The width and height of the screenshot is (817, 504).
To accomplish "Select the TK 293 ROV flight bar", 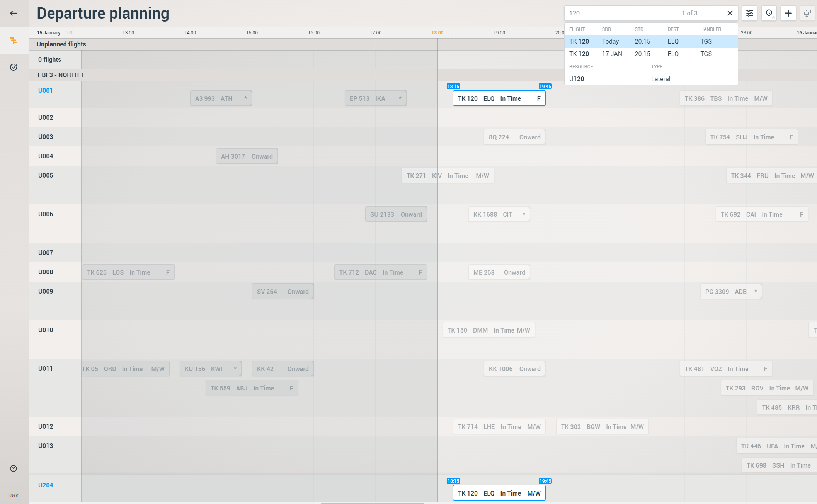I will [x=767, y=388].
